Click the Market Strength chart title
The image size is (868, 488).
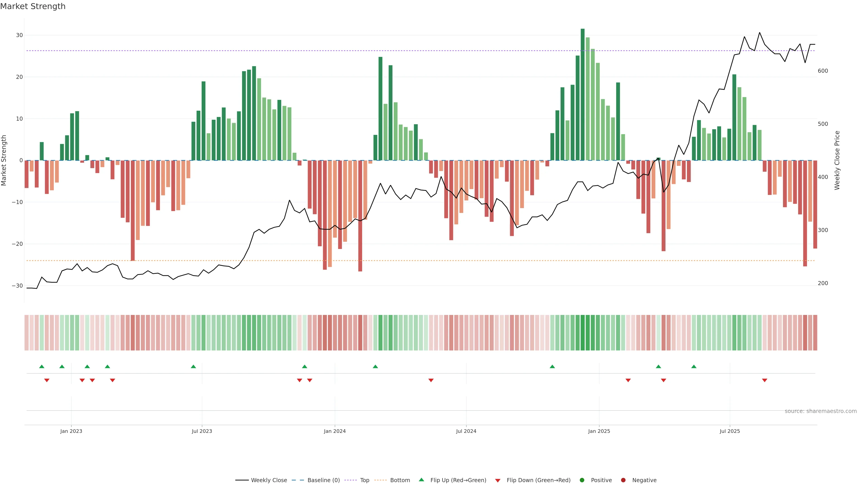33,6
